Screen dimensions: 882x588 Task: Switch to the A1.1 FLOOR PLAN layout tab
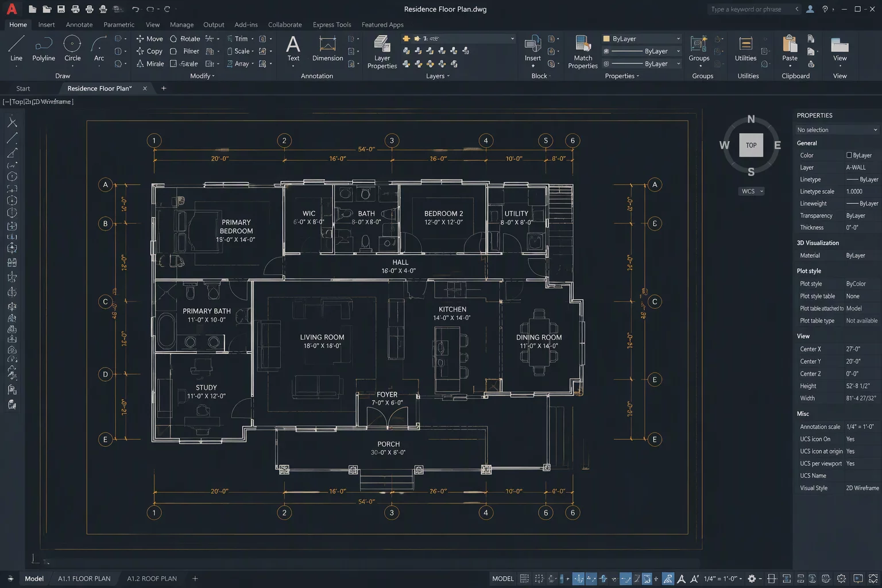pos(84,578)
